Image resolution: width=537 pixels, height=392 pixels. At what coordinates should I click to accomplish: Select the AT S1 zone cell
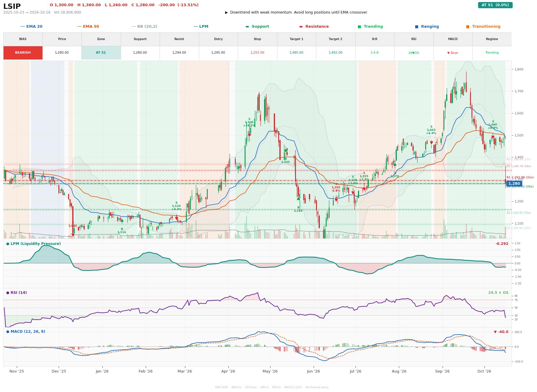click(x=101, y=53)
